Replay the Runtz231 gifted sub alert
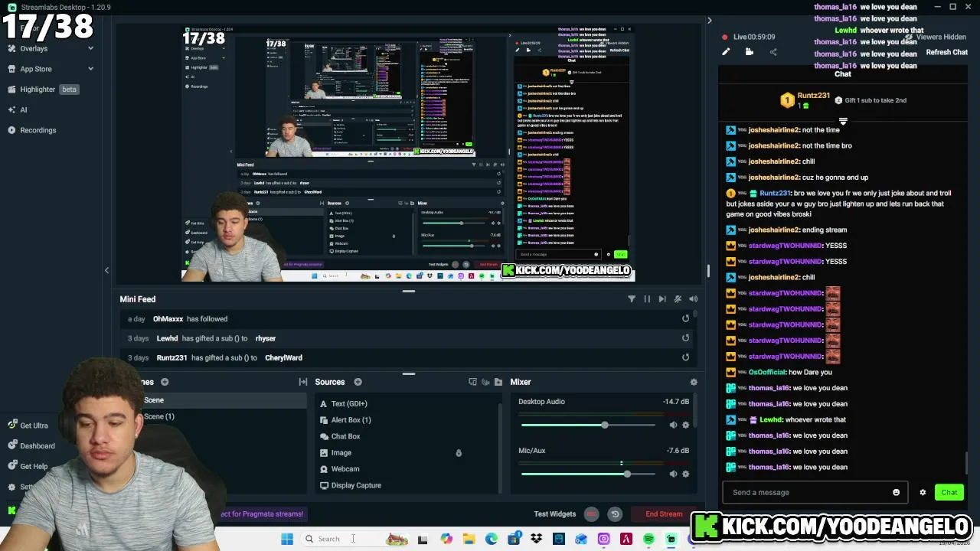Image resolution: width=980 pixels, height=551 pixels. (x=685, y=357)
